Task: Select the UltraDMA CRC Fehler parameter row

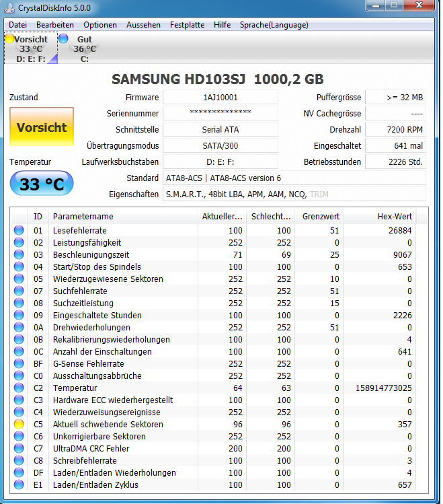Action: 214,448
